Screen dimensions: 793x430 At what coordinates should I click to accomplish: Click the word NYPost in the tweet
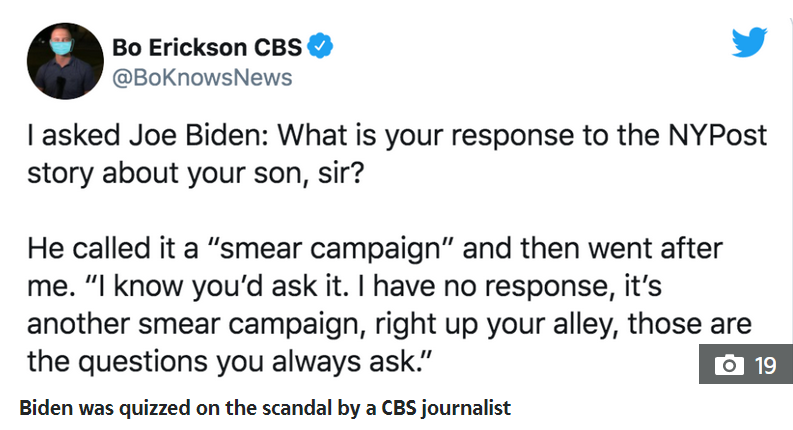[718, 136]
